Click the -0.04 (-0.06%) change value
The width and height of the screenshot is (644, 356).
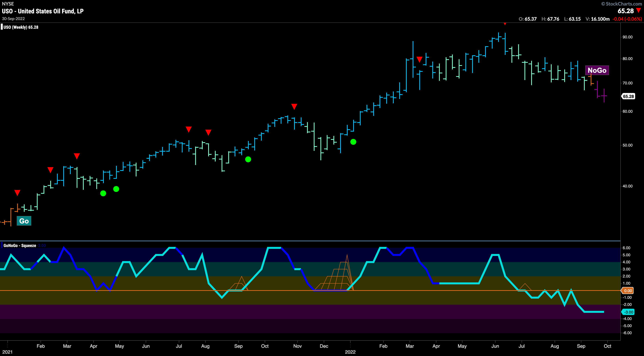[627, 19]
